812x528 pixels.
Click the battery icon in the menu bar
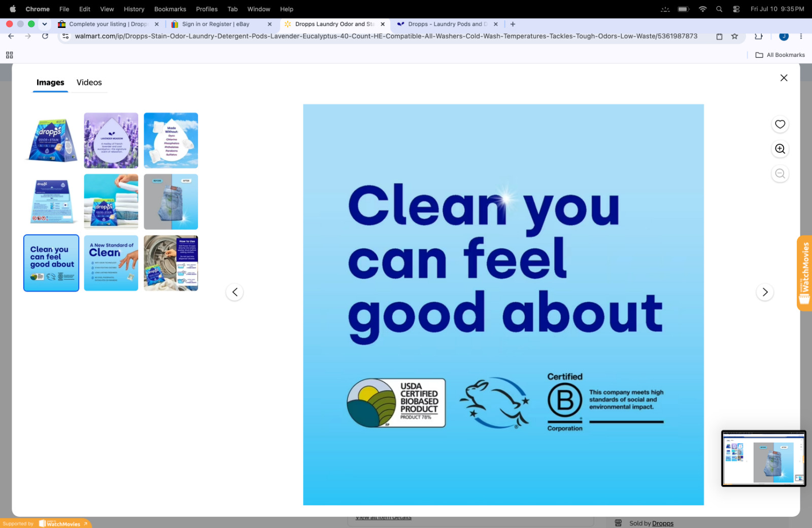pyautogui.click(x=684, y=9)
